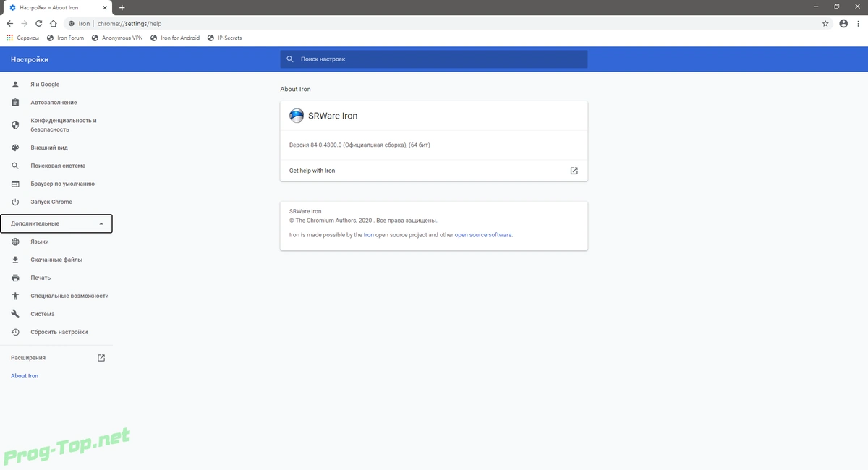The image size is (868, 470).
Task: Open the open source software link
Action: pos(483,235)
